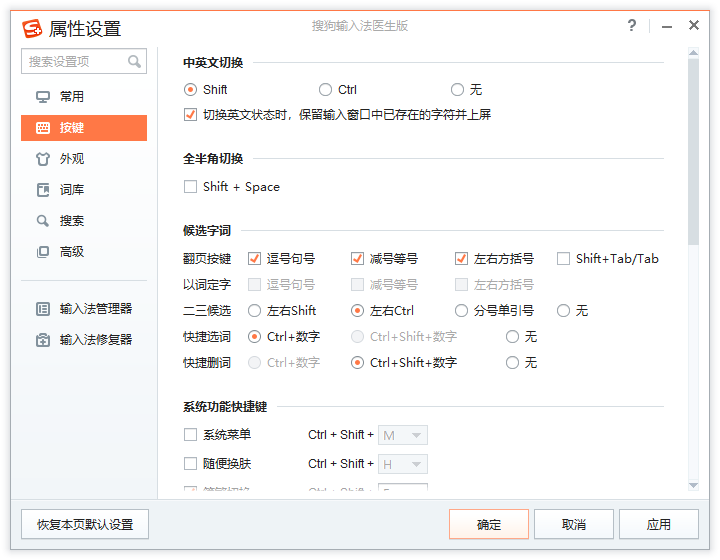Image resolution: width=720 pixels, height=560 pixels.
Task: Open 高级 settings icon in sidebar
Action: [x=43, y=252]
